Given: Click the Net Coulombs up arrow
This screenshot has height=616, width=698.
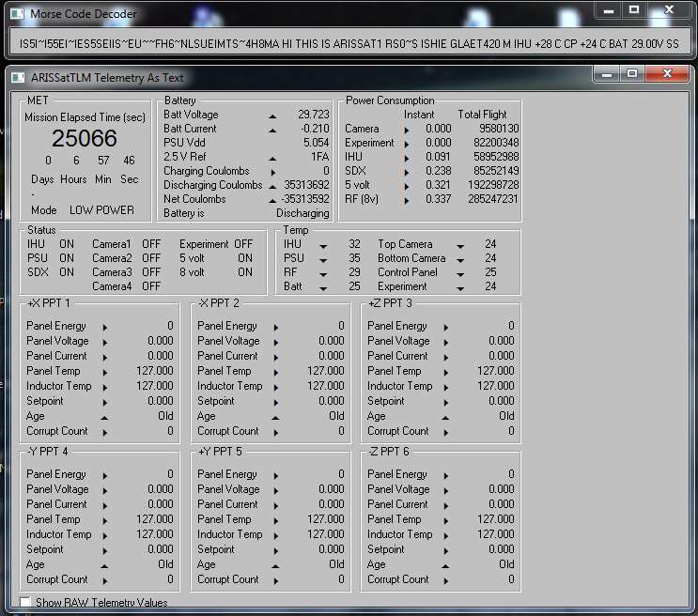Looking at the screenshot, I should 272,201.
